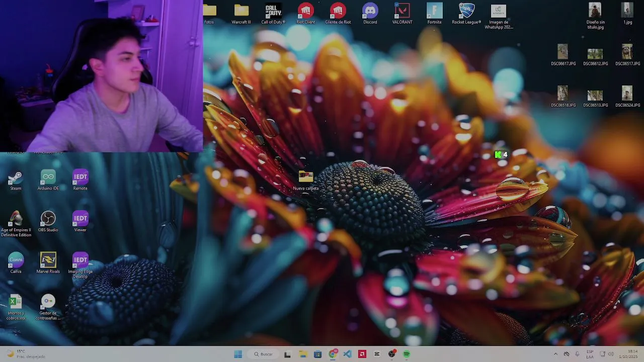644x362 pixels.
Task: Open the Imaging Edge Desktop shortcut
Action: pos(80,265)
